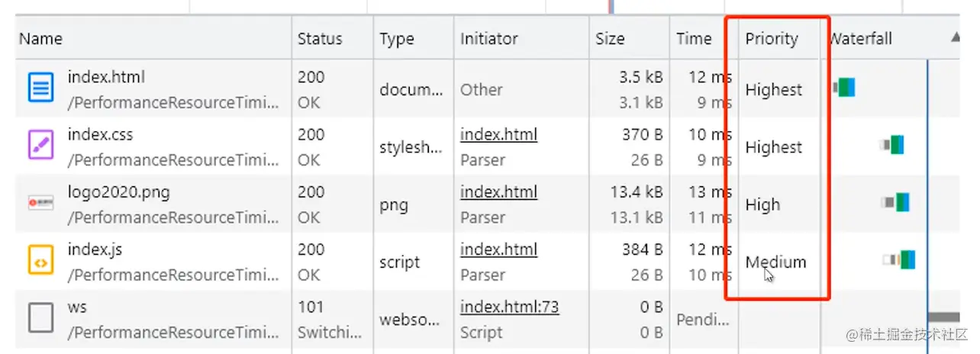Sort requests by Time column
Image resolution: width=980 pixels, height=354 pixels.
[x=693, y=39]
